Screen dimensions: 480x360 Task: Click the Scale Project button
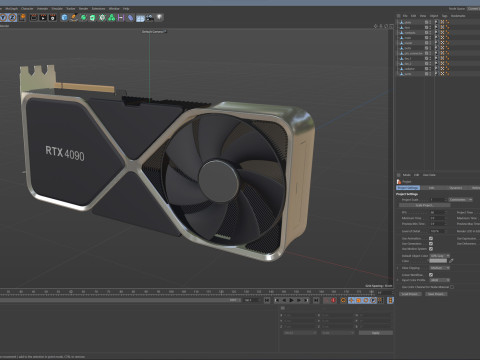(x=424, y=205)
